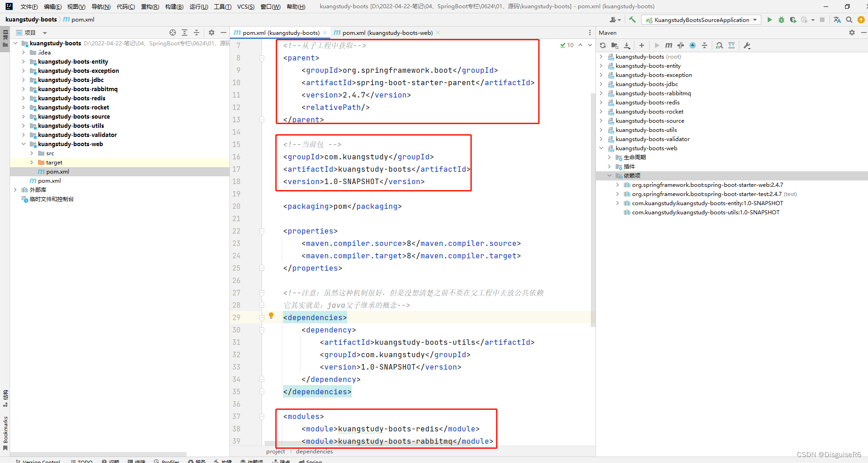868x463 pixels.
Task: Fold the parent tag at line 8
Action: point(262,58)
